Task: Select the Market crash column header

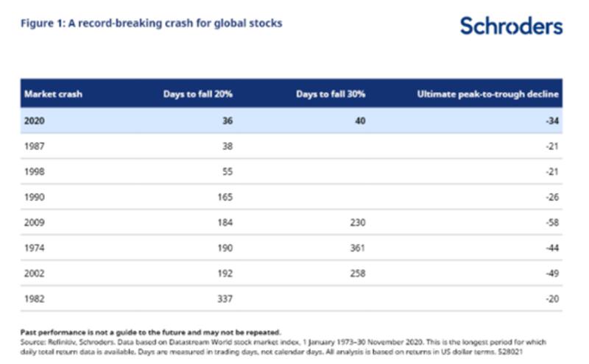Action: [x=53, y=94]
